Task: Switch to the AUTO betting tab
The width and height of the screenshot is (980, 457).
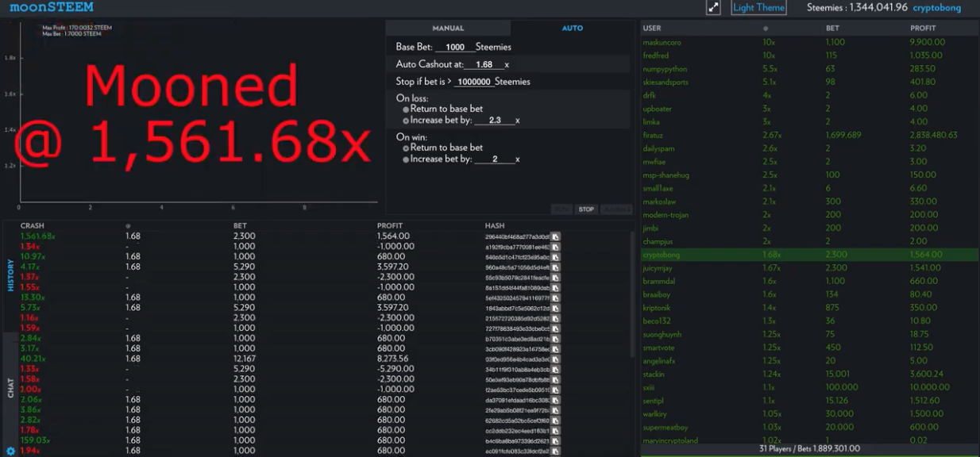Action: coord(573,28)
